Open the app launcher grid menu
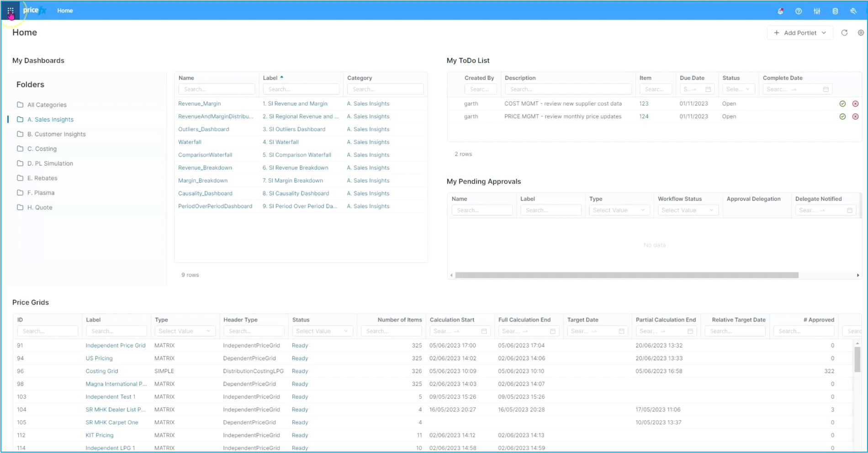Viewport: 868px width, 453px height. 11,11
